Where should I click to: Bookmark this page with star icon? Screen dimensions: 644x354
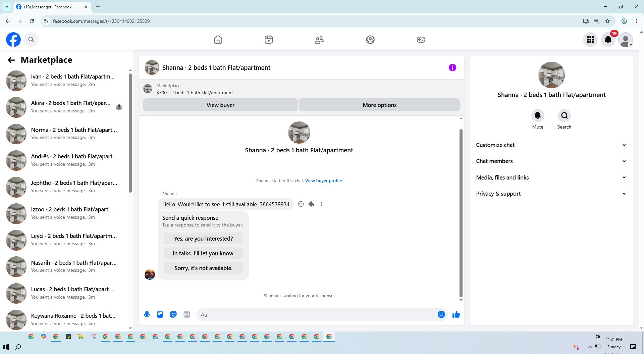tap(607, 21)
